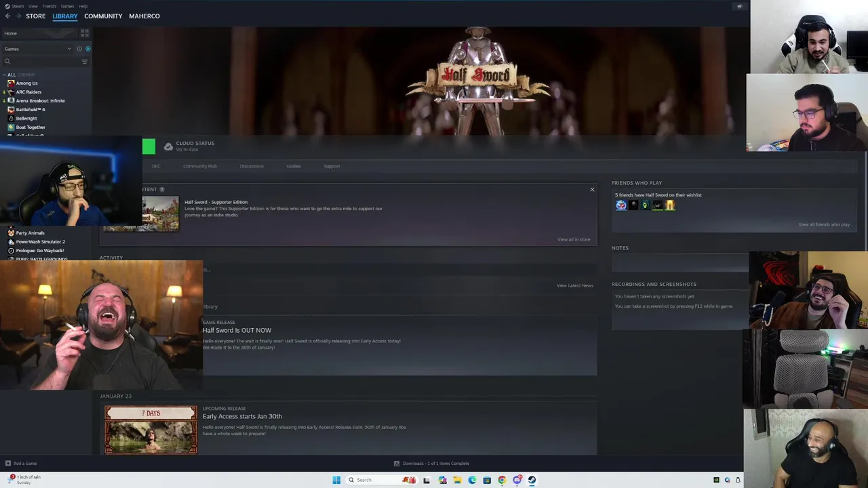Open the View menu
The width and height of the screenshot is (868, 488).
click(33, 6)
